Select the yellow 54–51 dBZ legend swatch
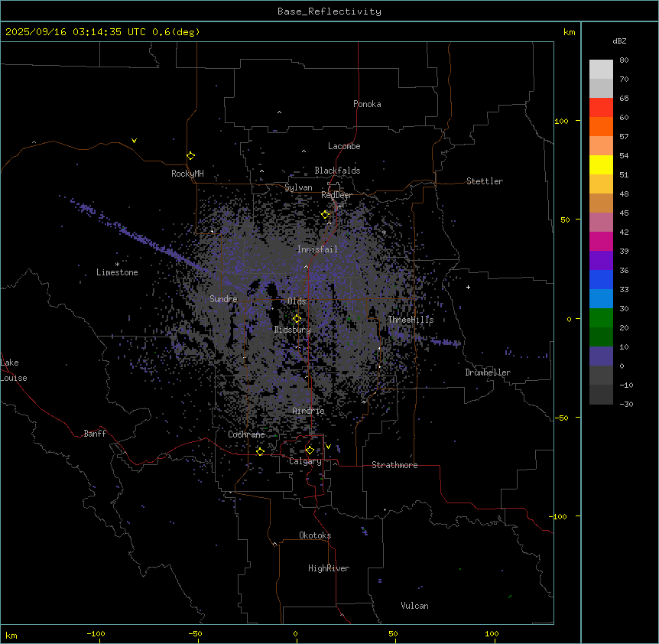This screenshot has width=659, height=644. point(601,164)
